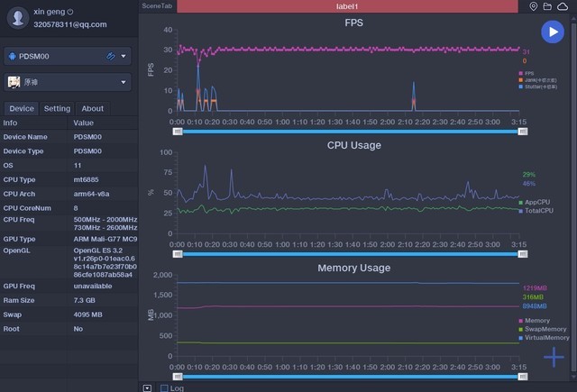Click the SceneTab label
This screenshot has height=392, width=577.
coord(158,6)
